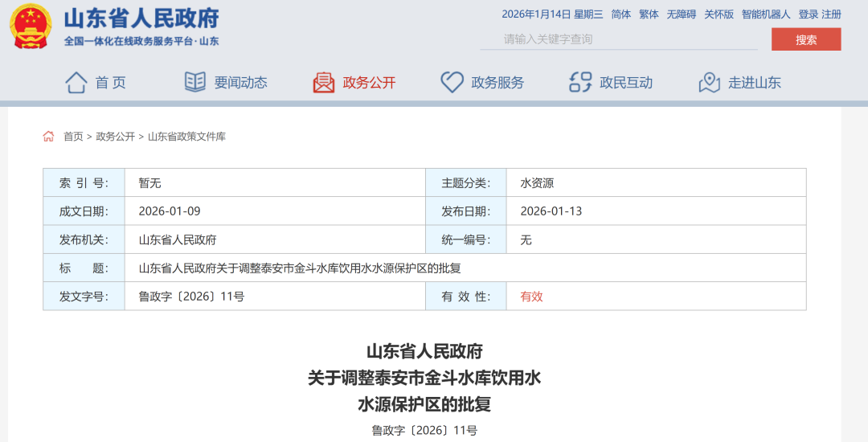Click the map pin icon for 走进山东
This screenshot has width=868, height=442.
pos(709,82)
